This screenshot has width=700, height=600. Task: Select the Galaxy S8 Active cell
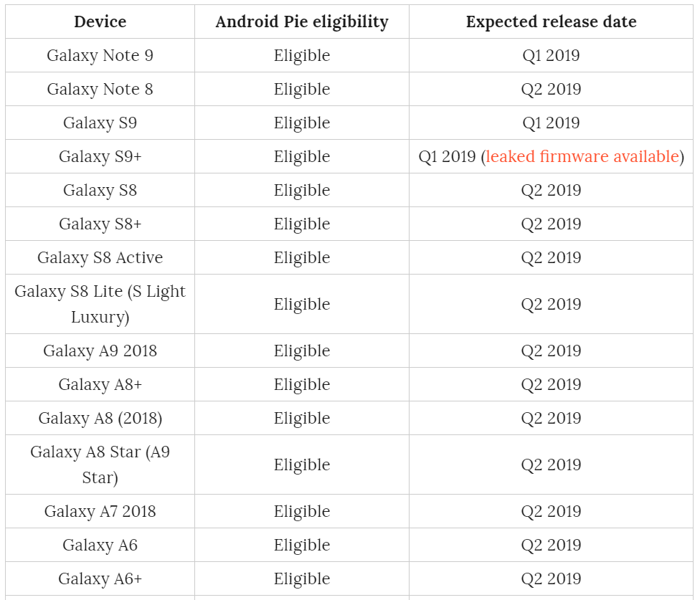100,257
